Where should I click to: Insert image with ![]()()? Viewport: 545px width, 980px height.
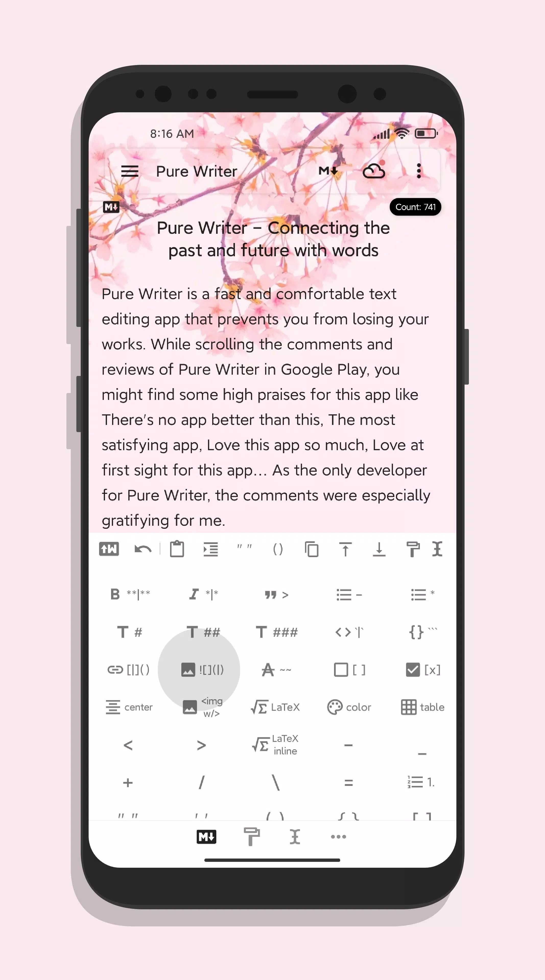(199, 669)
